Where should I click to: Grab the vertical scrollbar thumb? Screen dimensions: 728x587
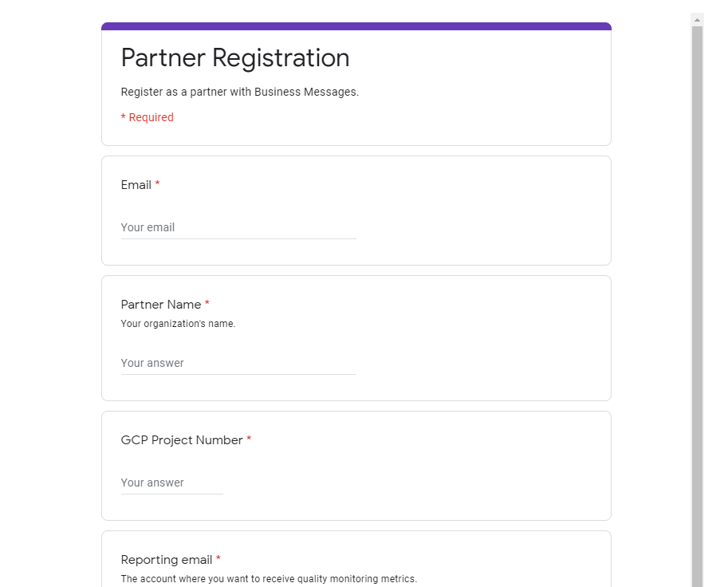click(x=697, y=306)
